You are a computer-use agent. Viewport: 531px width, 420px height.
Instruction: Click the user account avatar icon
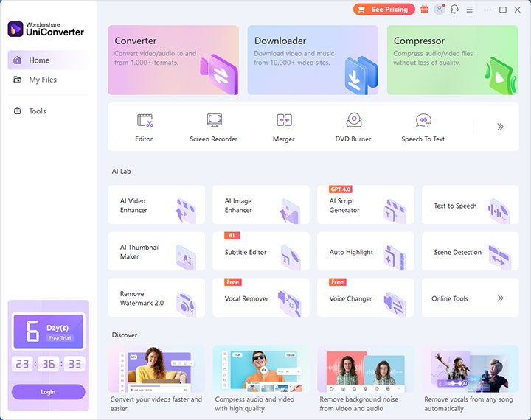pyautogui.click(x=440, y=9)
